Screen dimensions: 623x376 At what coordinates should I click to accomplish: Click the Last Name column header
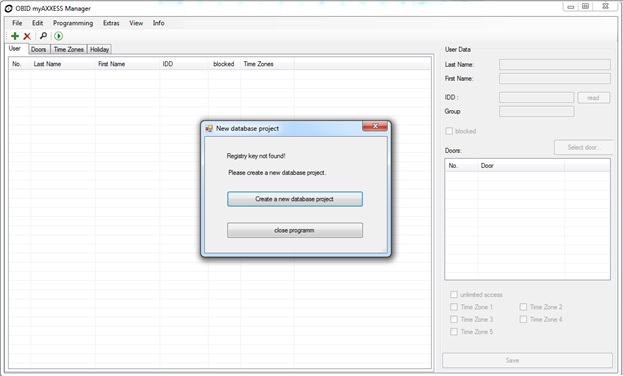click(x=63, y=64)
